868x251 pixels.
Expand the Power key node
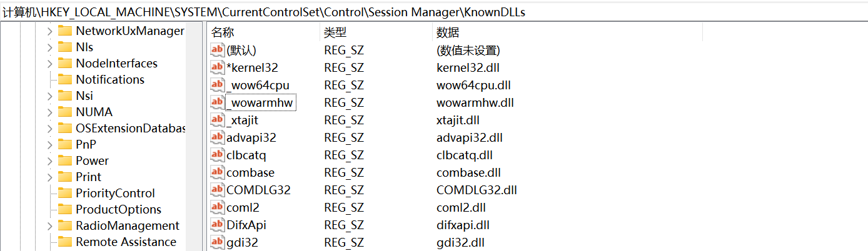[x=49, y=160]
